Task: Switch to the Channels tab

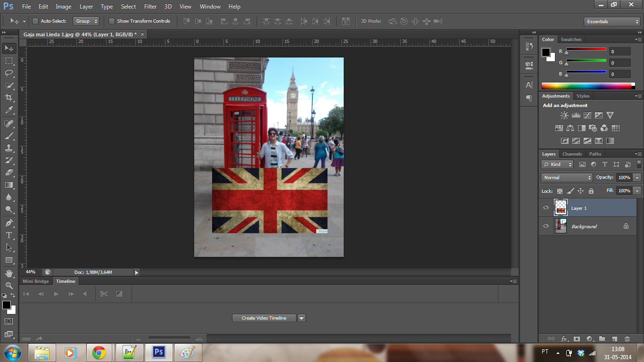Action: point(572,154)
